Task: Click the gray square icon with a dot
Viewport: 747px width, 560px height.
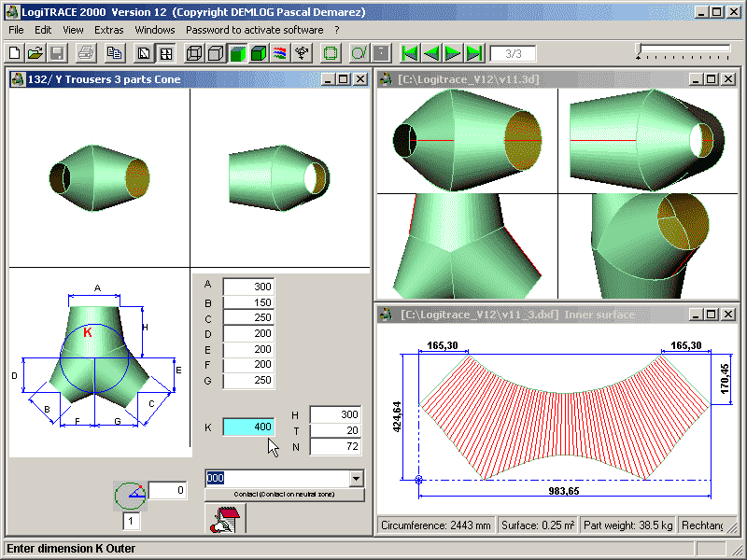Action: point(381,53)
